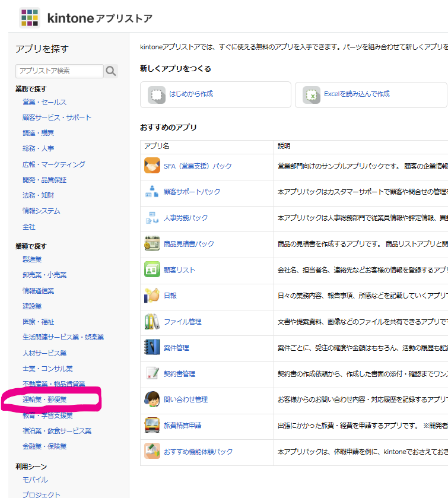
Task: Open プロジェクト usage scene link
Action: pyautogui.click(x=42, y=495)
